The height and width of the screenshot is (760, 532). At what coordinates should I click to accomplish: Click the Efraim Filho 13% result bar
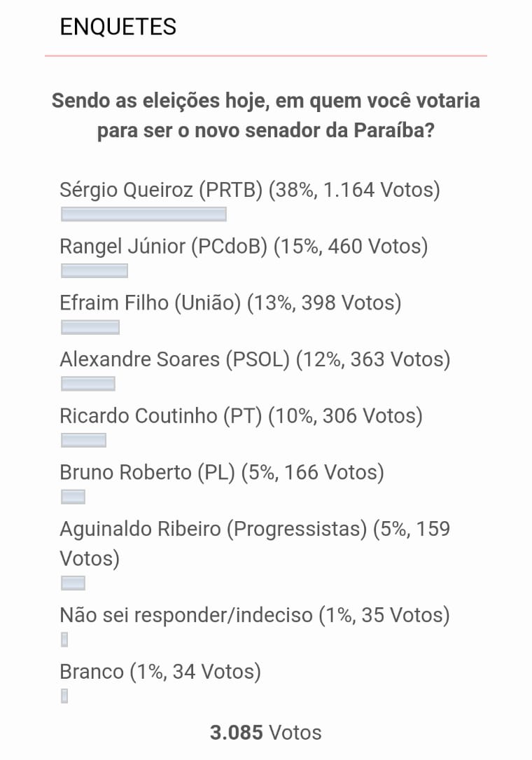tap(90, 327)
